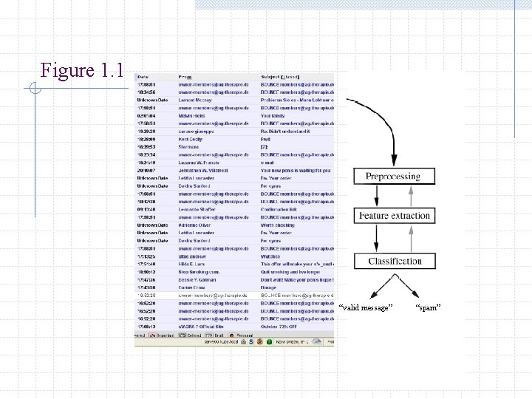Screen dimensions: 532x399
Task: Click the server name text in status bar
Action: pos(221,341)
